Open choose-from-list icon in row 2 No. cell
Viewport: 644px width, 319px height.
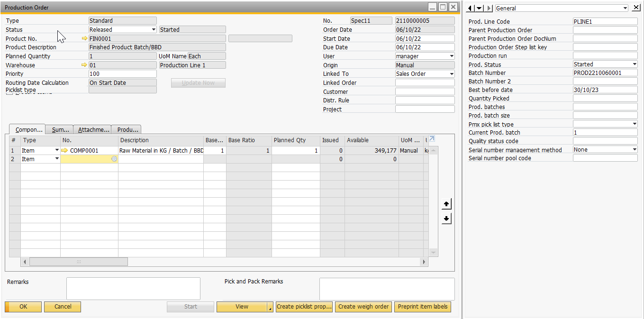pos(114,159)
